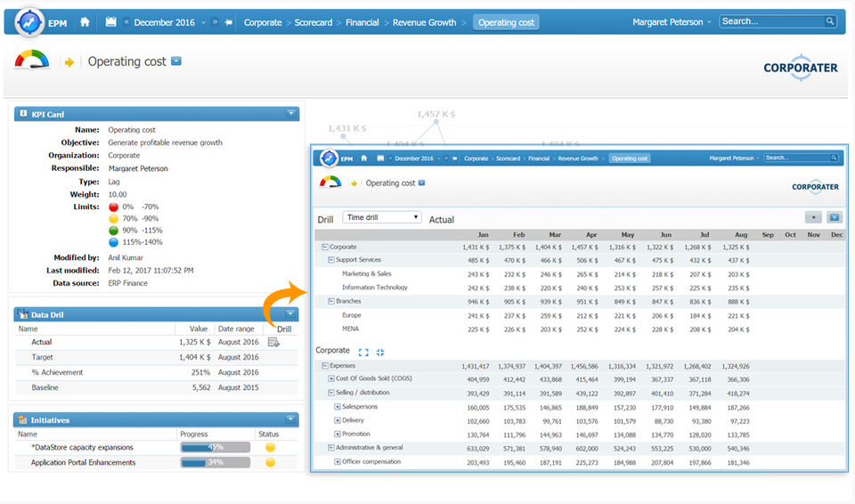The width and height of the screenshot is (855, 504).
Task: Collapse the Branches tree row
Action: coord(331,302)
